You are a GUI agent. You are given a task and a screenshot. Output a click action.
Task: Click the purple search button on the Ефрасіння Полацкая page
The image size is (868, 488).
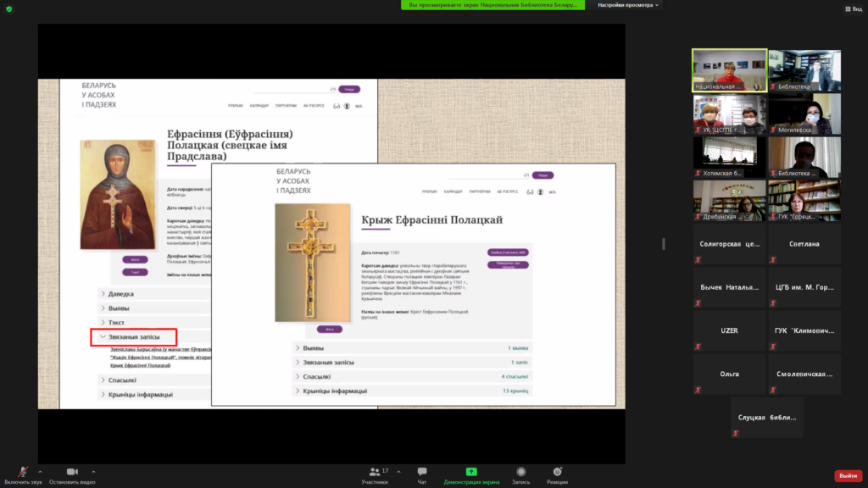pyautogui.click(x=349, y=89)
